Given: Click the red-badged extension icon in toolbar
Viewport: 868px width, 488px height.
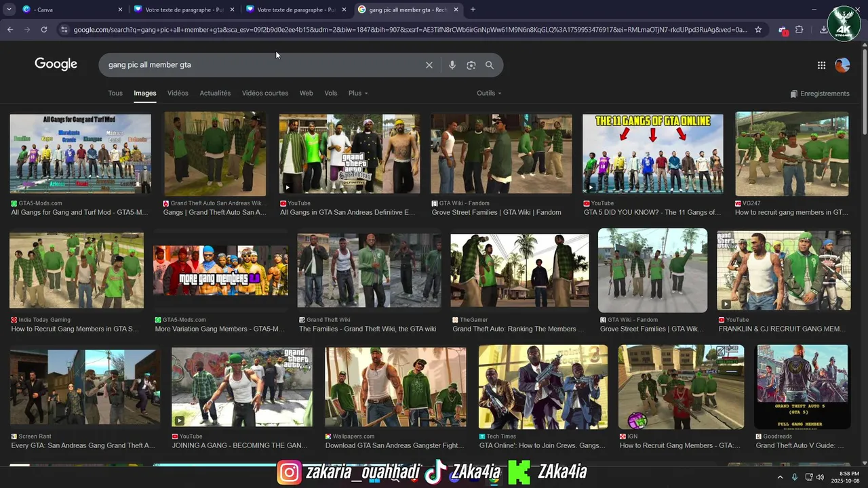Looking at the screenshot, I should pyautogui.click(x=783, y=30).
